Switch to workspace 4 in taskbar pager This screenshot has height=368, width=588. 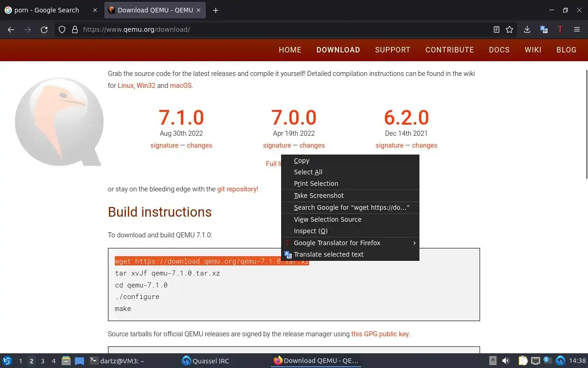53,361
